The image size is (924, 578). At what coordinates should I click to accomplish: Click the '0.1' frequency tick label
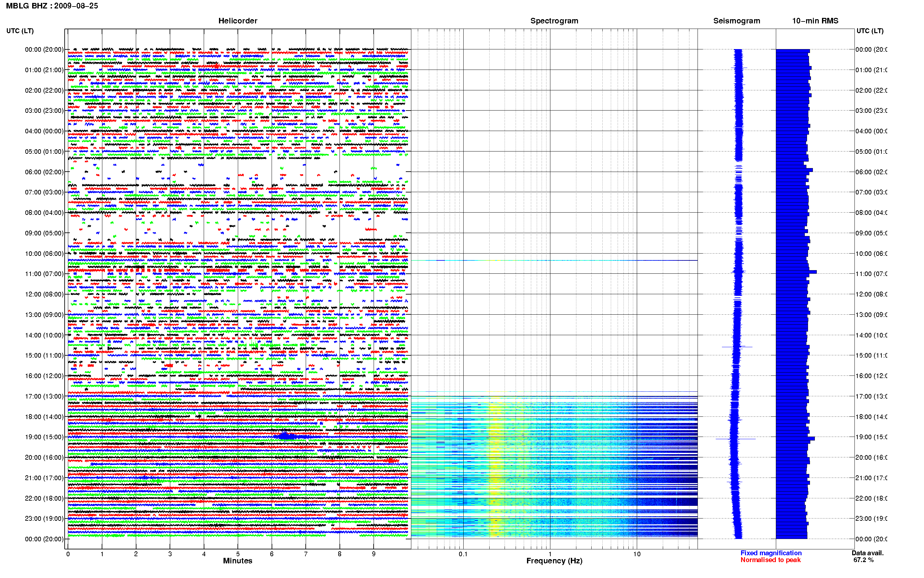463,554
